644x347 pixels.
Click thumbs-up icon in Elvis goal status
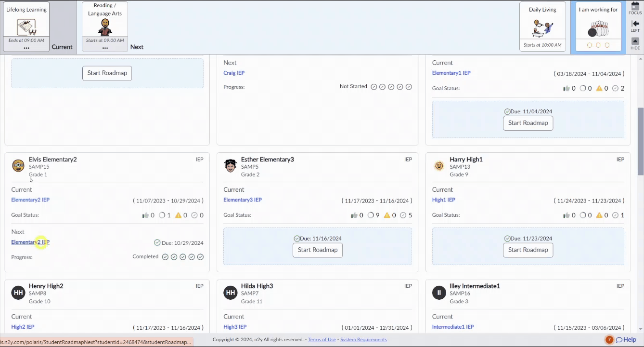click(145, 215)
